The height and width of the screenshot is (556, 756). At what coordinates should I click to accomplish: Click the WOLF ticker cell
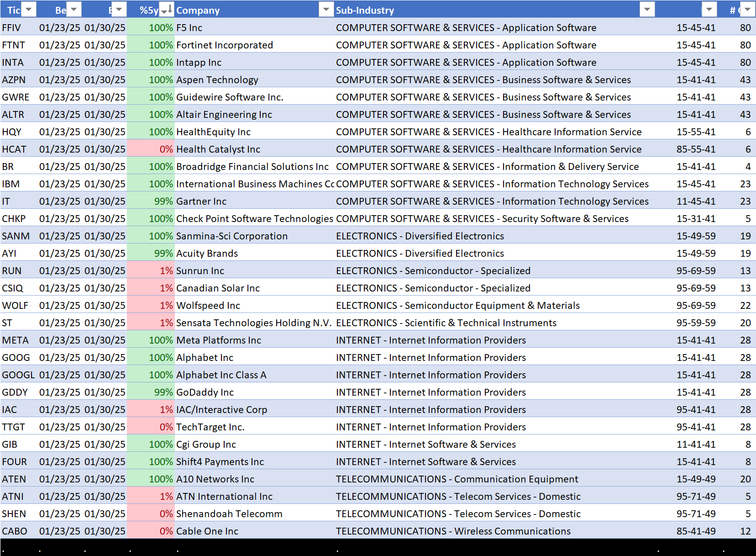(19, 305)
